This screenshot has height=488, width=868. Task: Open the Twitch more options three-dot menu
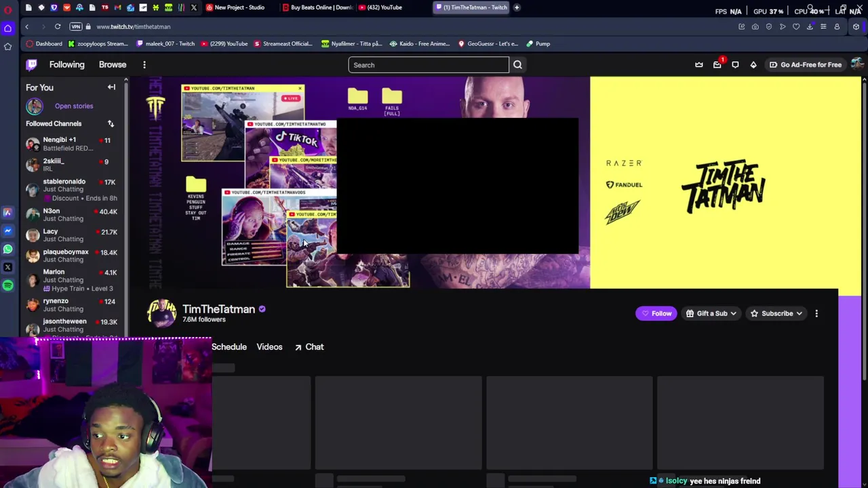point(144,64)
